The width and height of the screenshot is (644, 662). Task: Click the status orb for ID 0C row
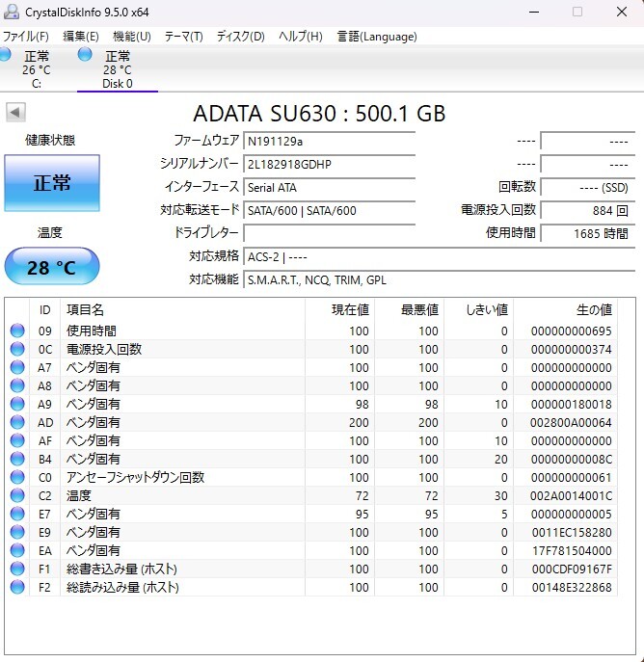coord(17,349)
